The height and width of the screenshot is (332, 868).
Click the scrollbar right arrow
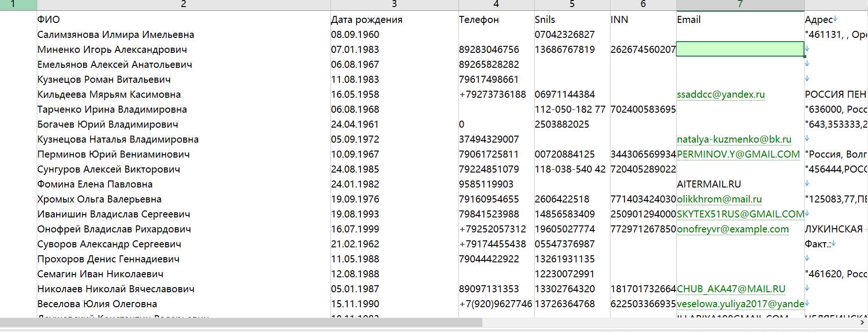click(x=863, y=323)
